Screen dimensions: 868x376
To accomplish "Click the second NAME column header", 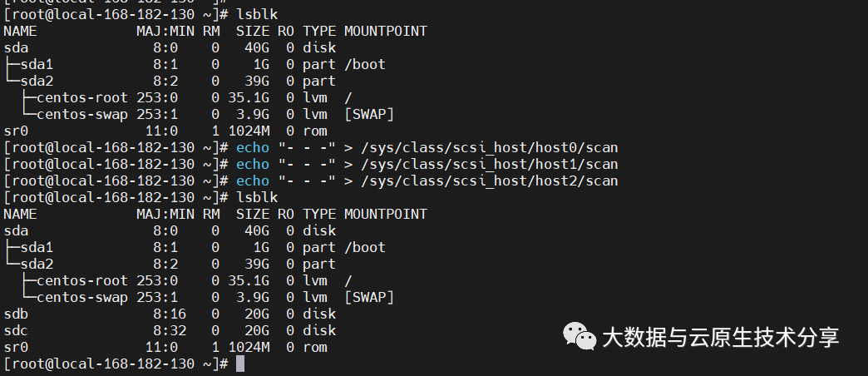I will click(21, 214).
